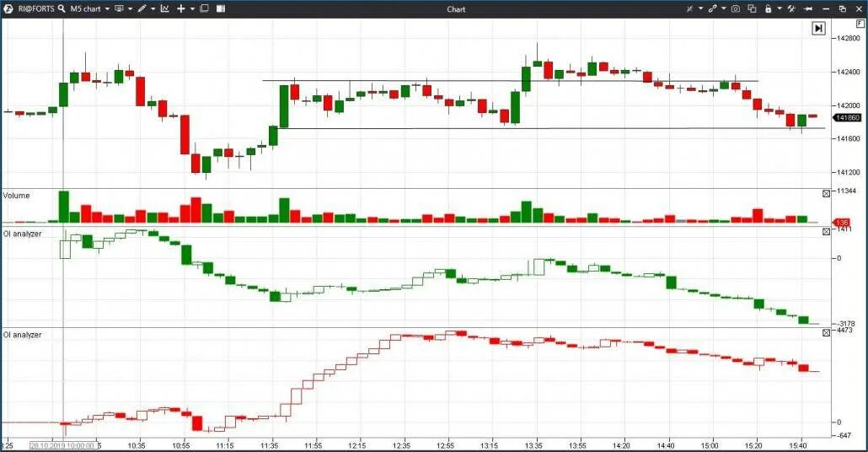868x452 pixels.
Task: Select the RI@FORTS instrument label
Action: [36, 9]
